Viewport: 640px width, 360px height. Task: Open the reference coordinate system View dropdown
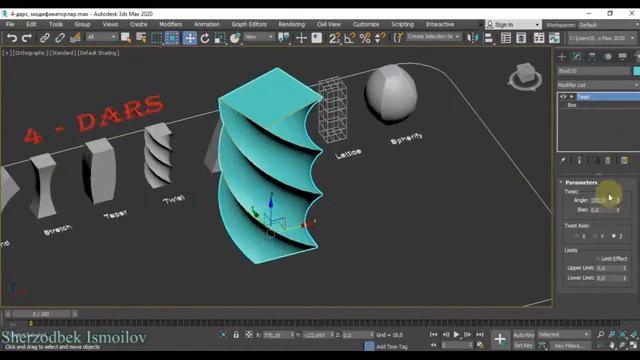click(x=259, y=37)
